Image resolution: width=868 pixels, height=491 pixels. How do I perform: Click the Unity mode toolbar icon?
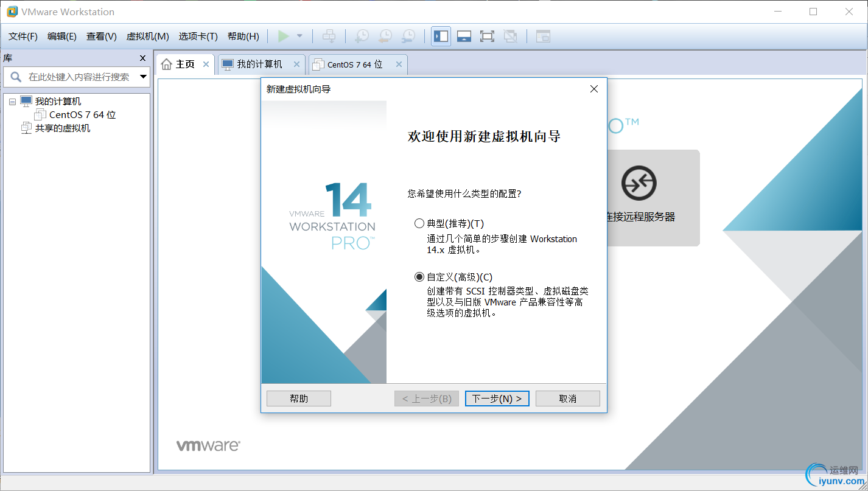click(x=511, y=37)
